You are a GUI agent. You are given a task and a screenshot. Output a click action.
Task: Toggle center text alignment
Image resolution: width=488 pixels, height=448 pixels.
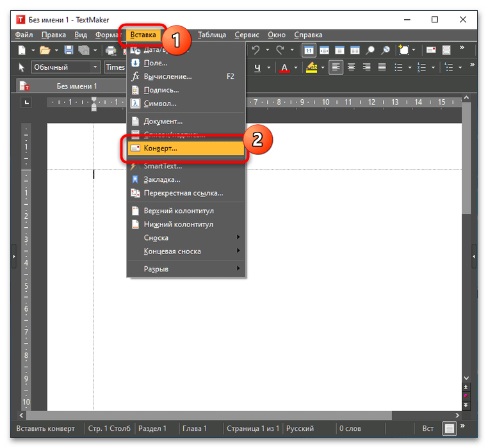pyautogui.click(x=351, y=67)
